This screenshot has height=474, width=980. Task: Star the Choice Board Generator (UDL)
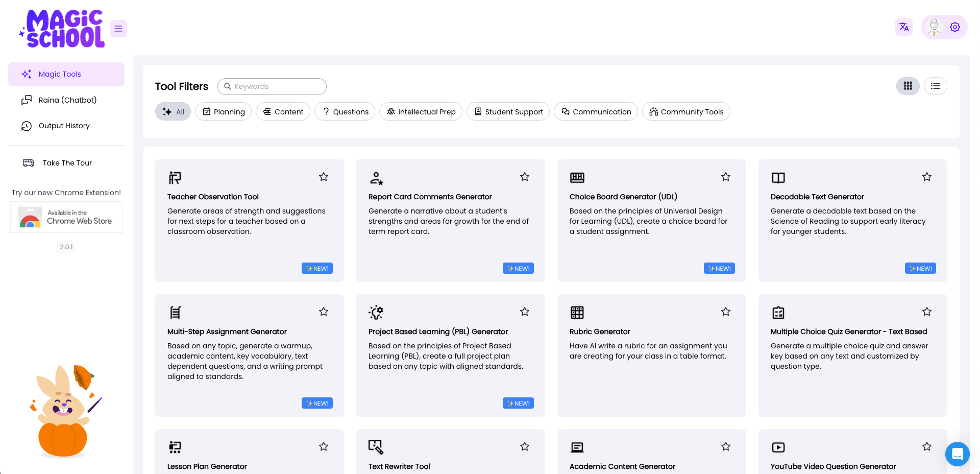coord(726,177)
